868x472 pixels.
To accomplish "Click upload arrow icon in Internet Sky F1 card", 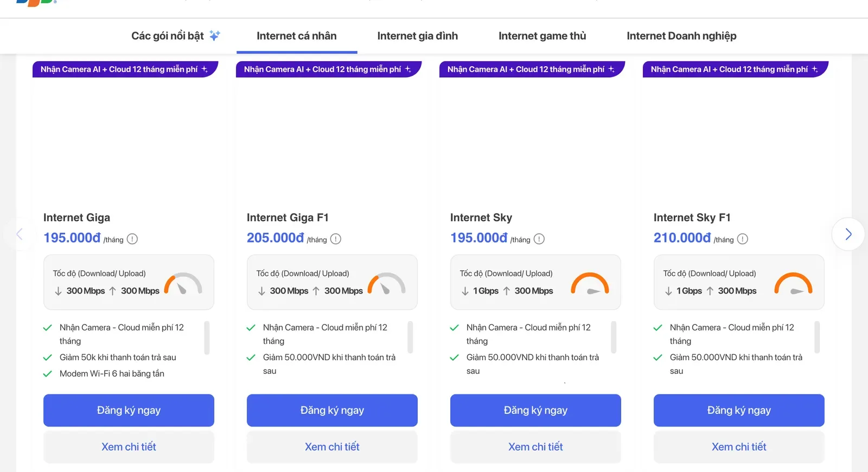I will point(710,291).
